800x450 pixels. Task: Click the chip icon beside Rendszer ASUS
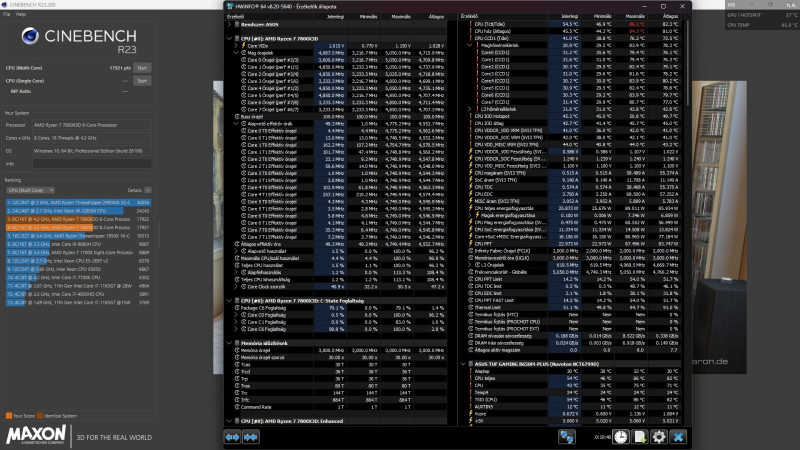[x=237, y=24]
